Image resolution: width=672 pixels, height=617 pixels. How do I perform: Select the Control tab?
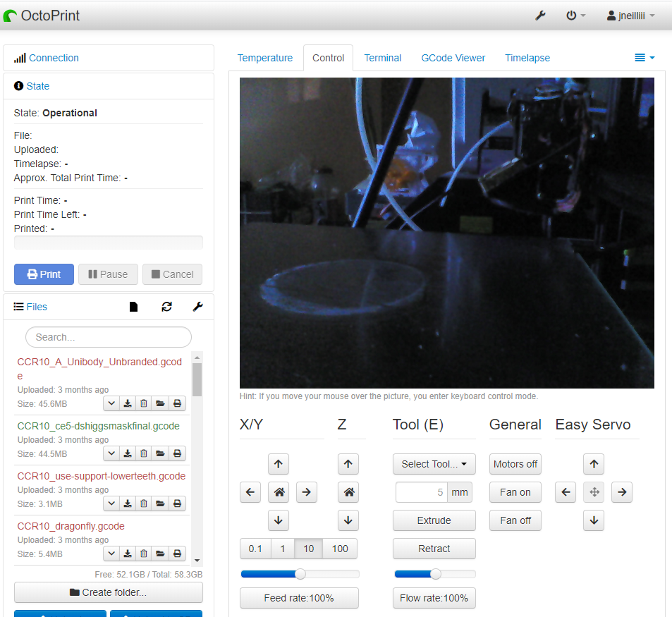point(329,58)
